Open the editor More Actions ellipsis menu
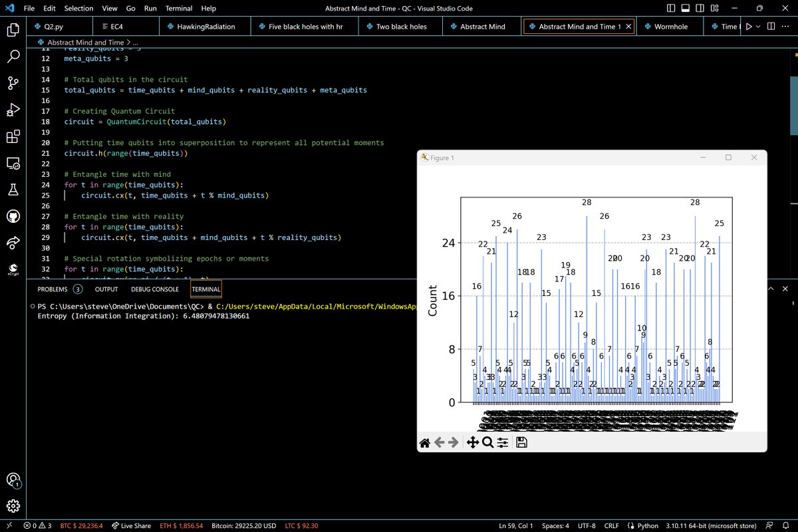Image resolution: width=798 pixels, height=532 pixels. click(785, 27)
